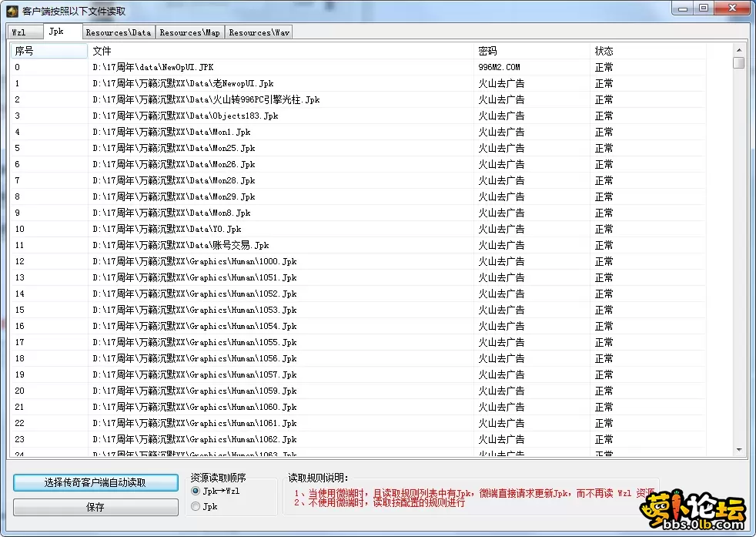Viewport: 756px width, 537px height.
Task: Click the 密码 column header
Action: (x=530, y=51)
